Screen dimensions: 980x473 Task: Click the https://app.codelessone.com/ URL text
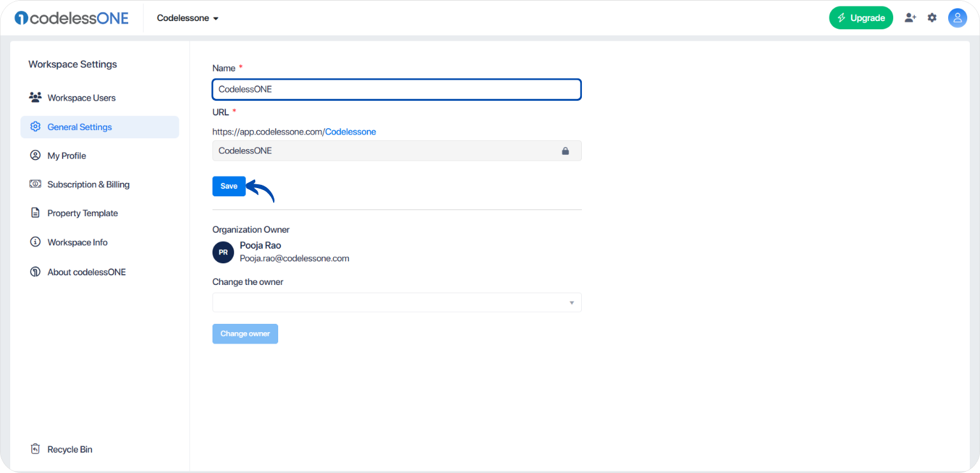[x=269, y=132]
